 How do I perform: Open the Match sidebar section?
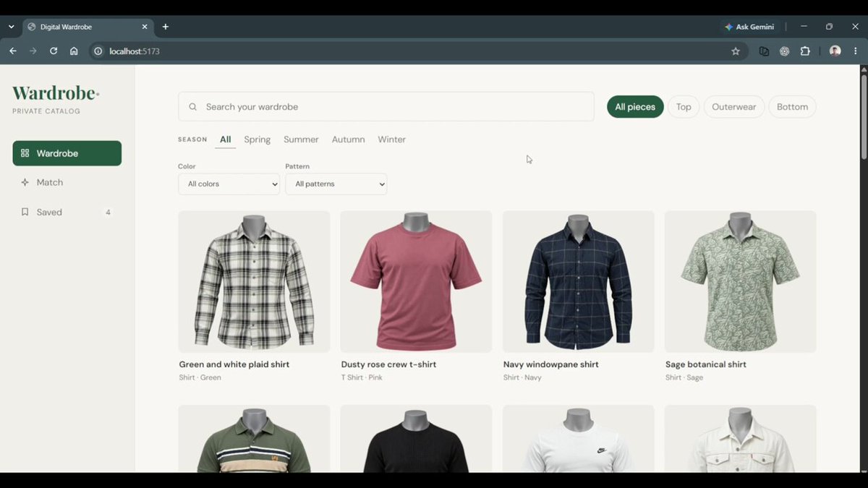pos(67,182)
